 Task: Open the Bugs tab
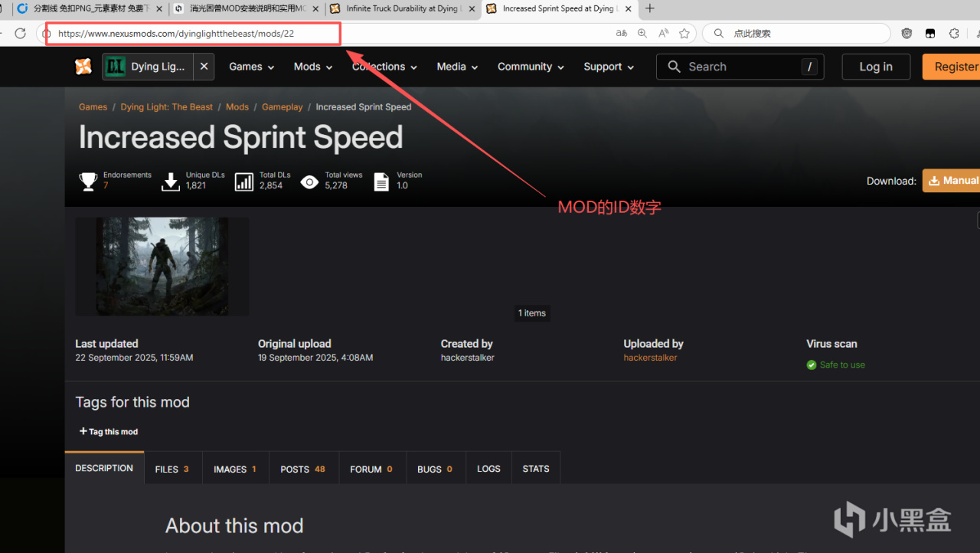pos(435,469)
